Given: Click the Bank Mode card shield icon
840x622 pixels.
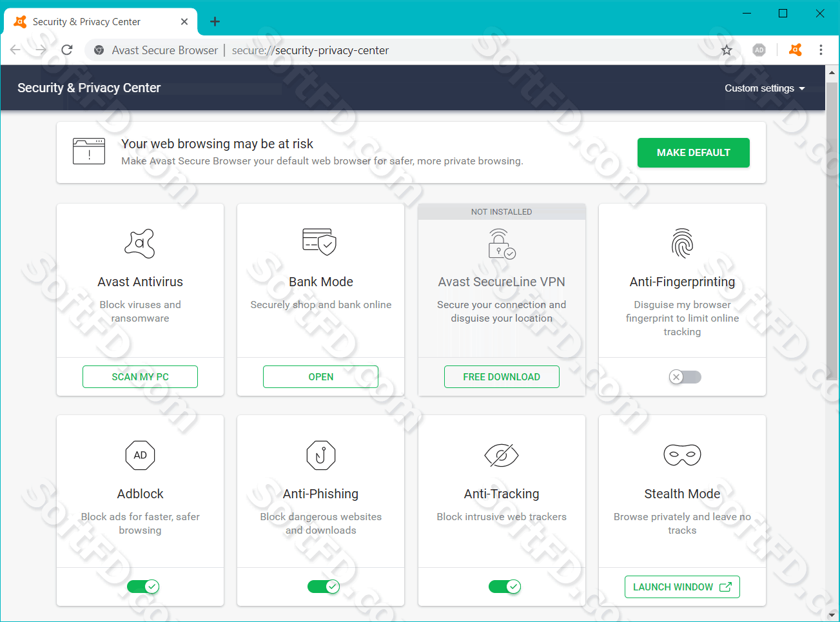Looking at the screenshot, I should coord(320,242).
